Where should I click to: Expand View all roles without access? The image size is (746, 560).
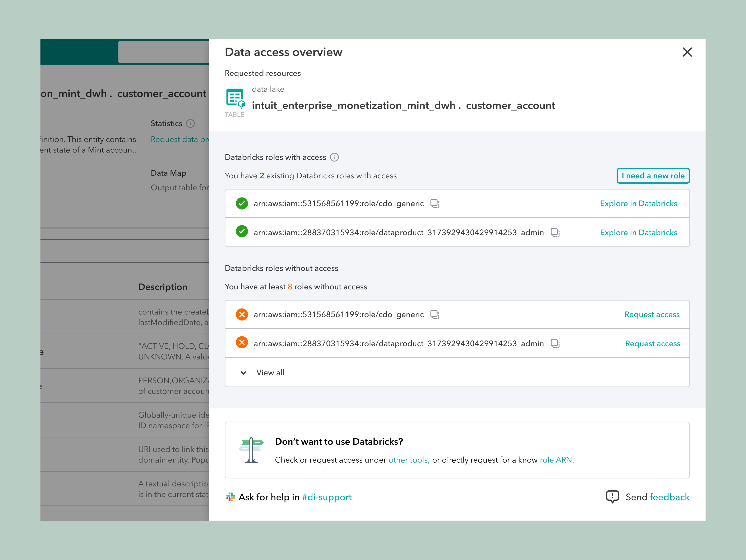tap(270, 372)
